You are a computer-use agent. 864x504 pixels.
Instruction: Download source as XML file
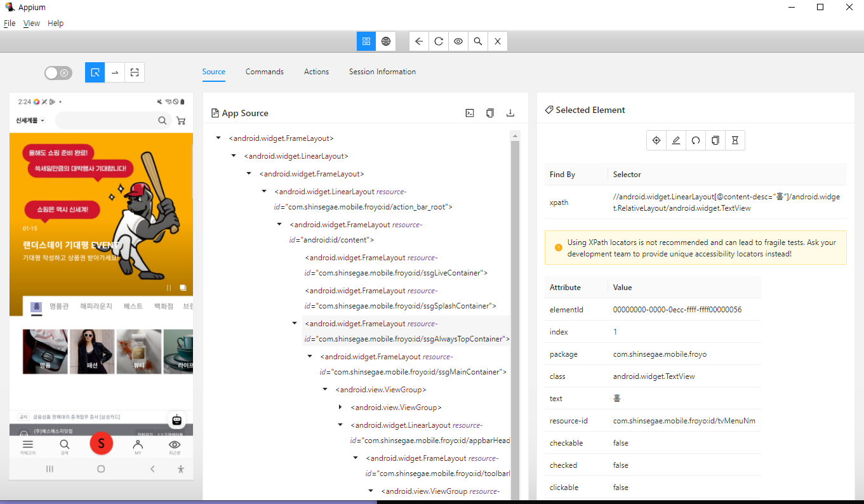[510, 113]
